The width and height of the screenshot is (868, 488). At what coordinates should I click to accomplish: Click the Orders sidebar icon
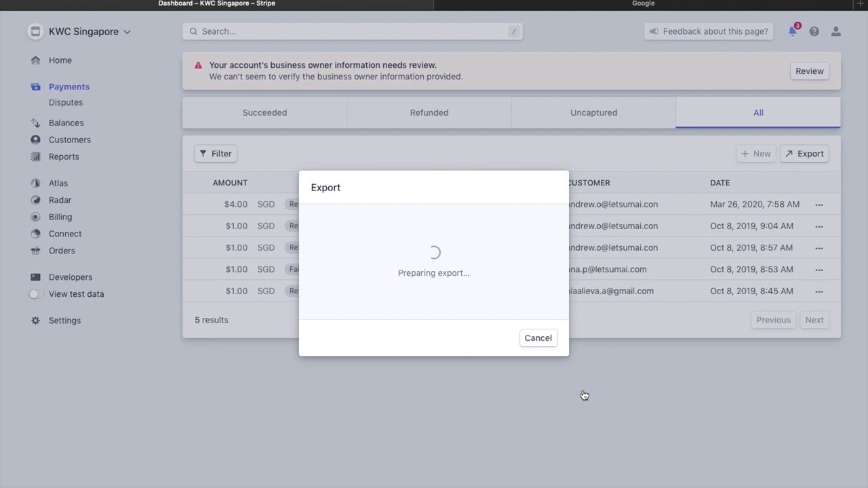click(35, 251)
